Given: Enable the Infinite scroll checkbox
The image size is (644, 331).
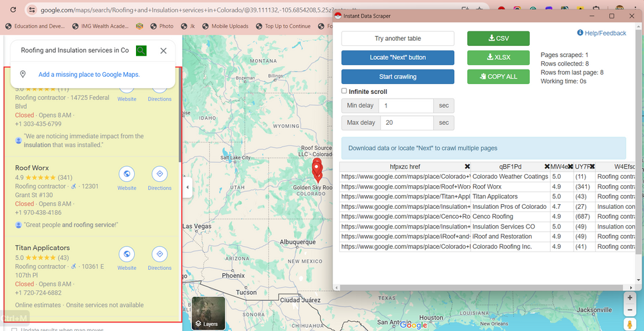Looking at the screenshot, I should coord(344,91).
